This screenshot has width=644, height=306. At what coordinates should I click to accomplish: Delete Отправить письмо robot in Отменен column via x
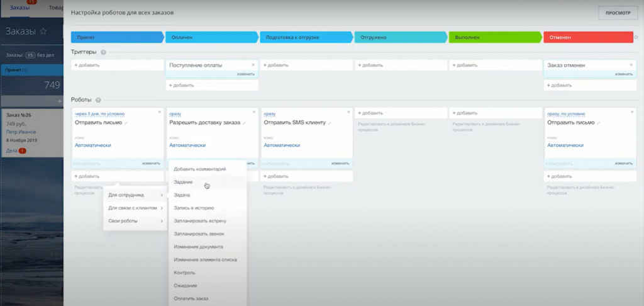coord(631,112)
